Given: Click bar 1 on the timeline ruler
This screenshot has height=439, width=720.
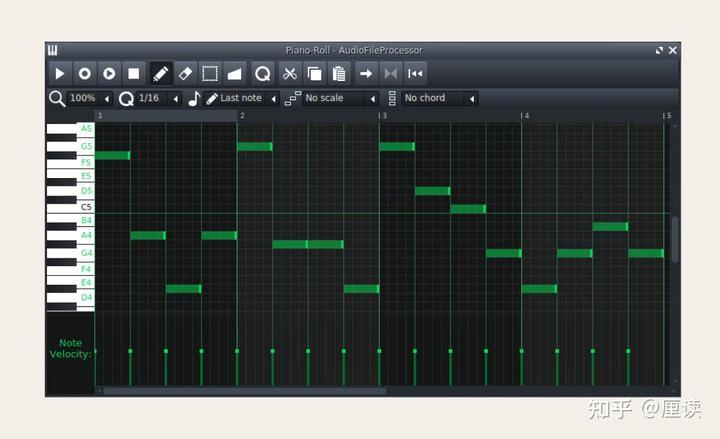Looking at the screenshot, I should [100, 116].
